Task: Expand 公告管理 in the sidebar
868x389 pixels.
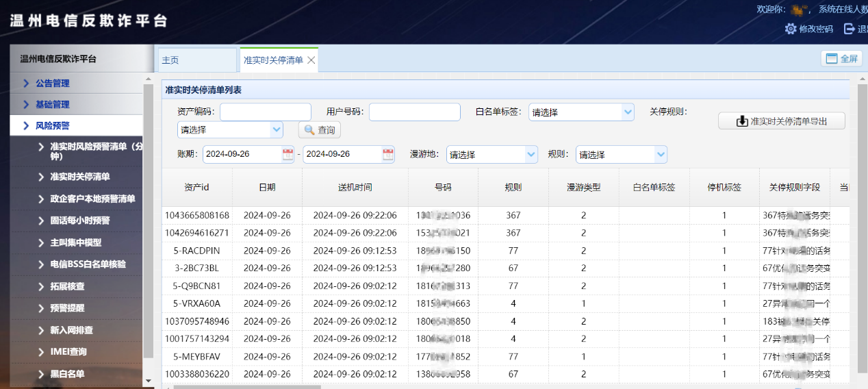Action: [x=77, y=84]
